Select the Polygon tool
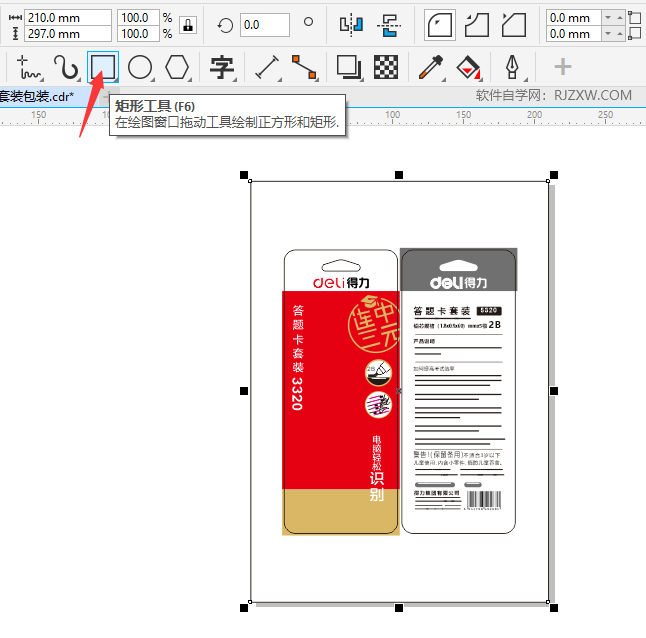The width and height of the screenshot is (646, 638). tap(177, 67)
